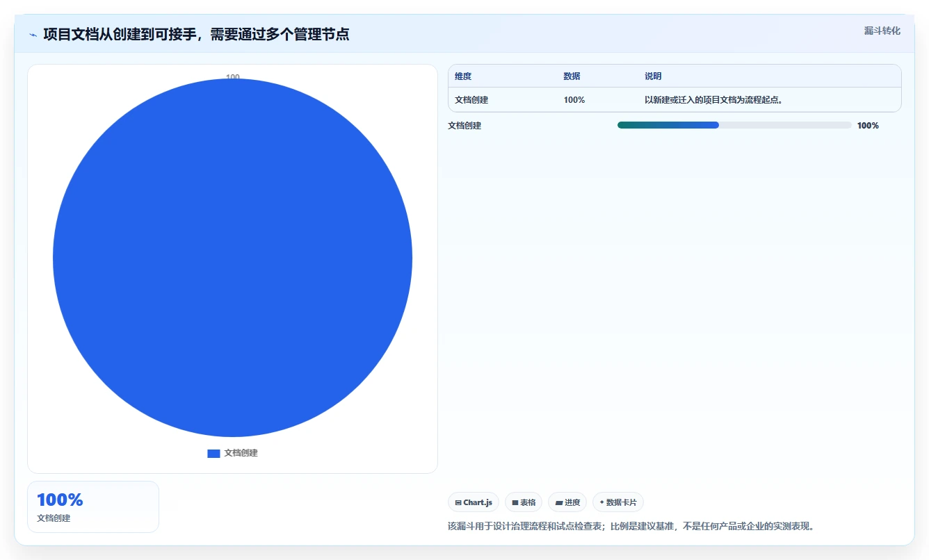Viewport: 929px width, 560px height.
Task: Click the 进度 tag chip
Action: [x=567, y=502]
